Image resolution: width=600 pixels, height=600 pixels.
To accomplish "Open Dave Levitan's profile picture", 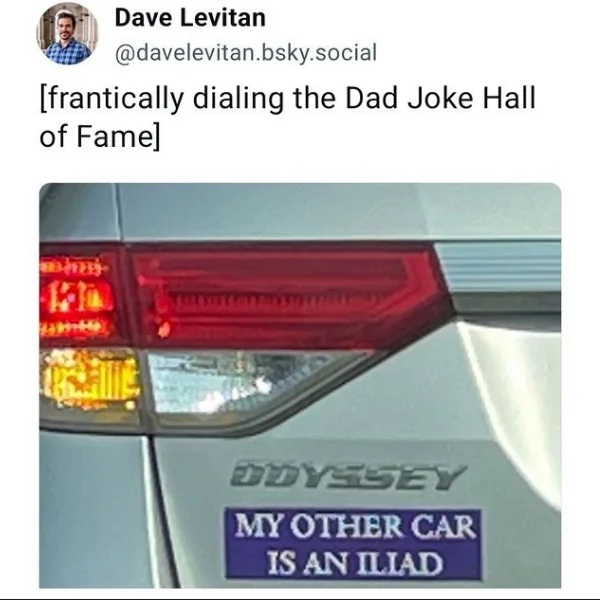I will pyautogui.click(x=67, y=34).
